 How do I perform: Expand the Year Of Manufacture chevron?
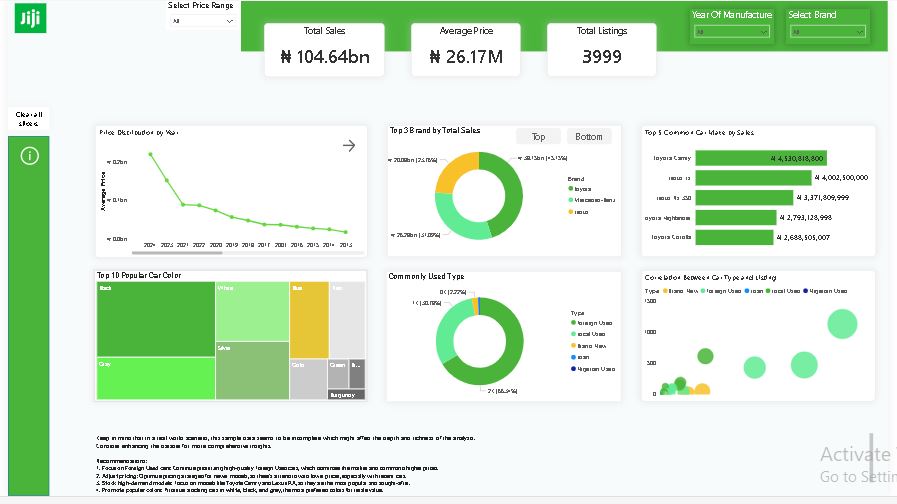[763, 32]
